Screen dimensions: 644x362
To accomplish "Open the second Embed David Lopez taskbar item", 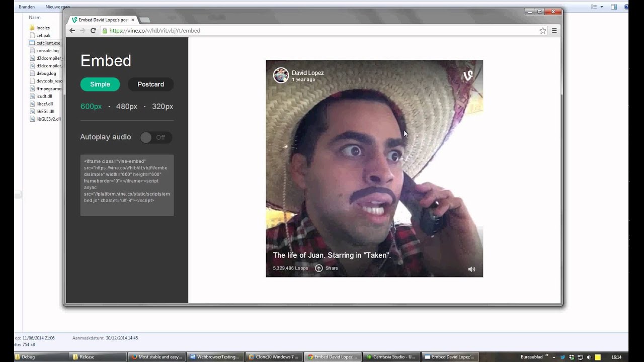I will 450,357.
